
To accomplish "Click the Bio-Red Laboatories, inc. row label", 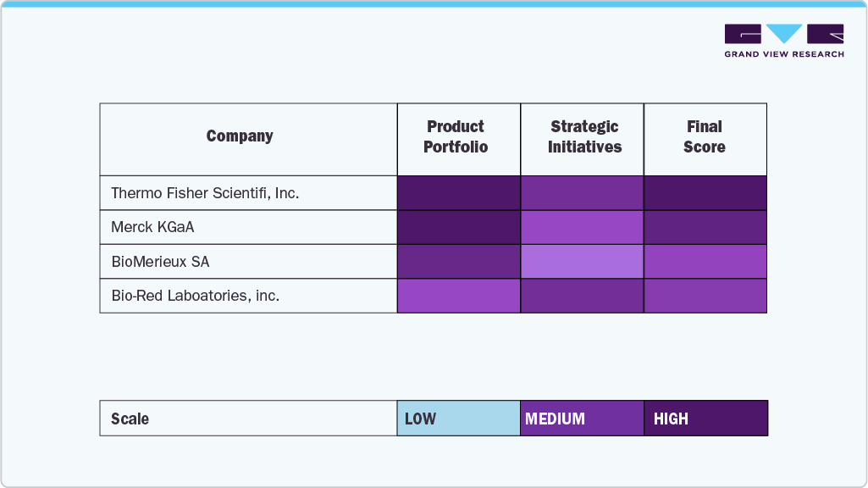I will (x=196, y=296).
